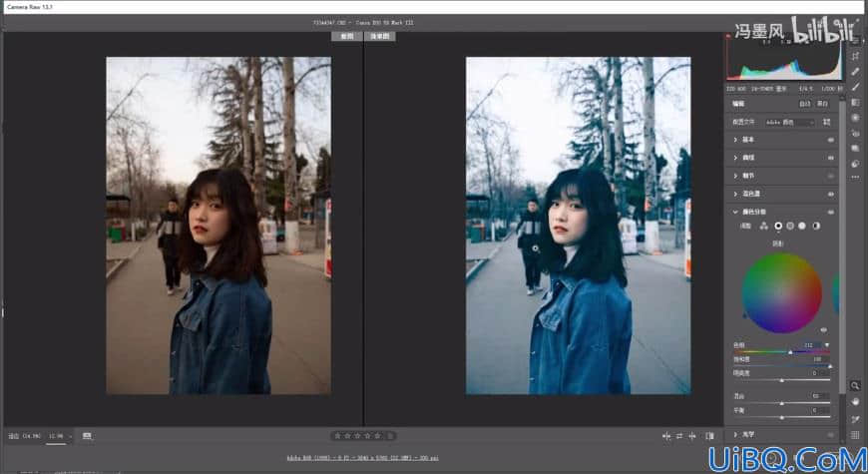Screen dimensions: 868x474
Task: Toggle eye icon for 颜色分级 Color Grading panel
Action: point(831,213)
